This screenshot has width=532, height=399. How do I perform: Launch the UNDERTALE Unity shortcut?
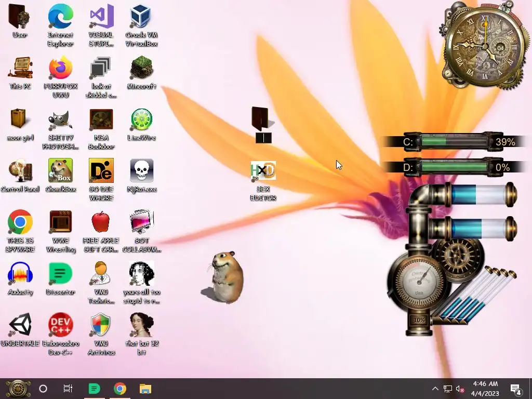pyautogui.click(x=20, y=324)
